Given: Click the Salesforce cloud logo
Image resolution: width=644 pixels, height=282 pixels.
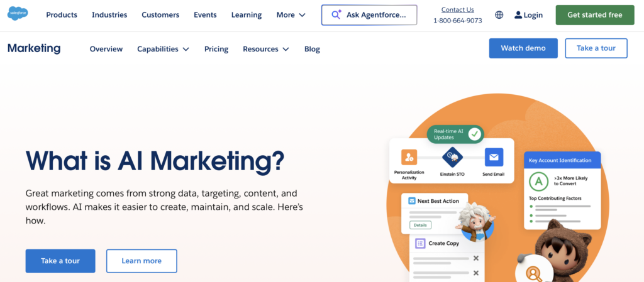Looking at the screenshot, I should point(18,14).
